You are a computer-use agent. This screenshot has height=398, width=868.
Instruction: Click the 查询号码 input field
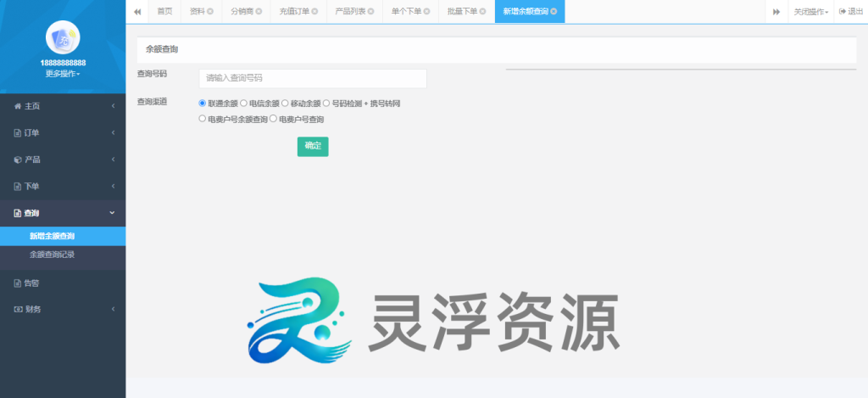313,78
